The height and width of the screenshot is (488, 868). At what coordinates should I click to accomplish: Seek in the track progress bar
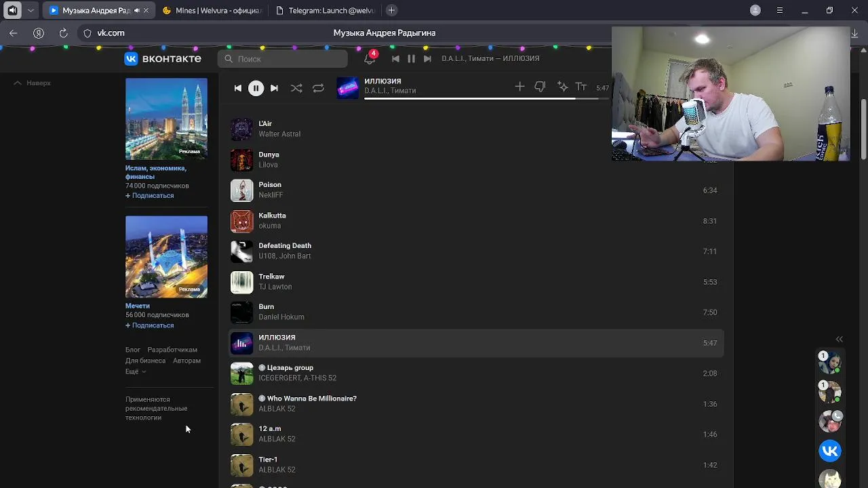click(486, 99)
